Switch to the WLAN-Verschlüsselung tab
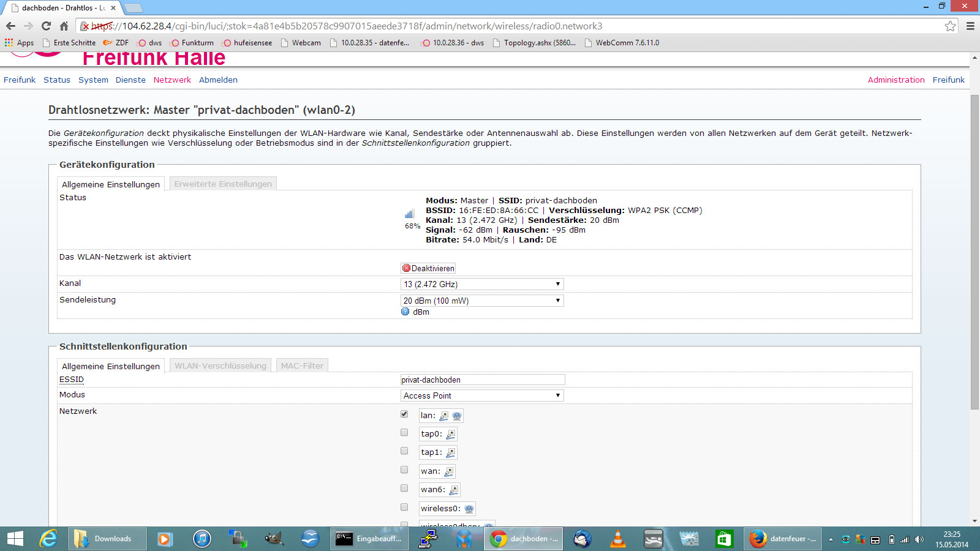 220,365
